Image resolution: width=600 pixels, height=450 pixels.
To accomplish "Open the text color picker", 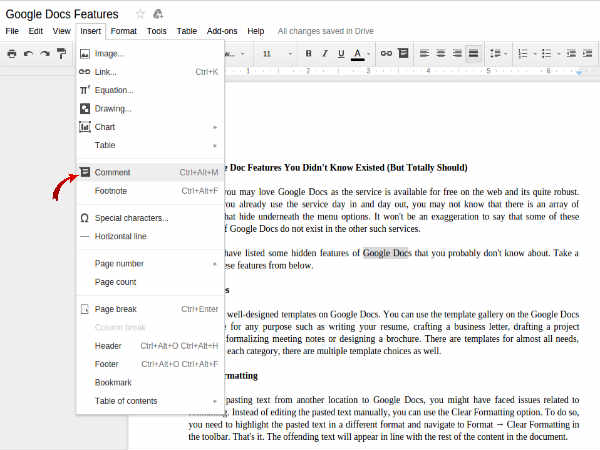I will (x=360, y=53).
